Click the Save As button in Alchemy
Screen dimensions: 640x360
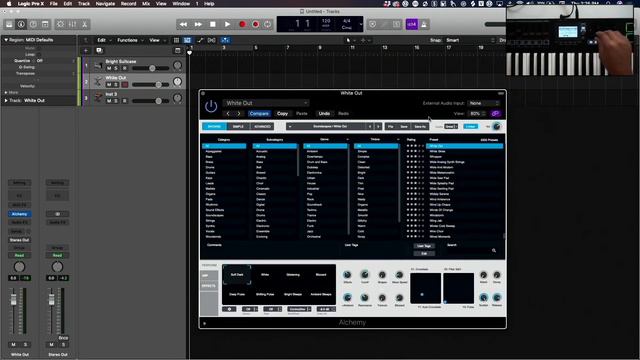point(420,127)
